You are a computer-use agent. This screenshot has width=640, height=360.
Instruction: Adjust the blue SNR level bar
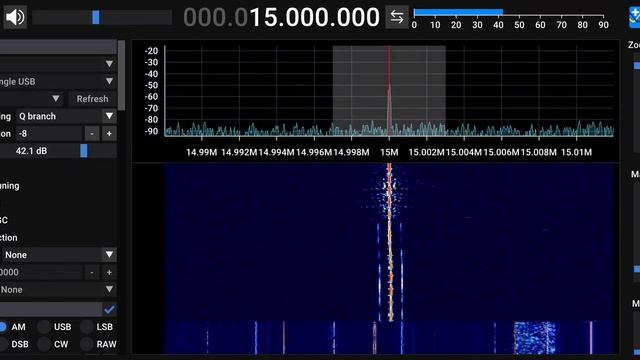pyautogui.click(x=458, y=12)
